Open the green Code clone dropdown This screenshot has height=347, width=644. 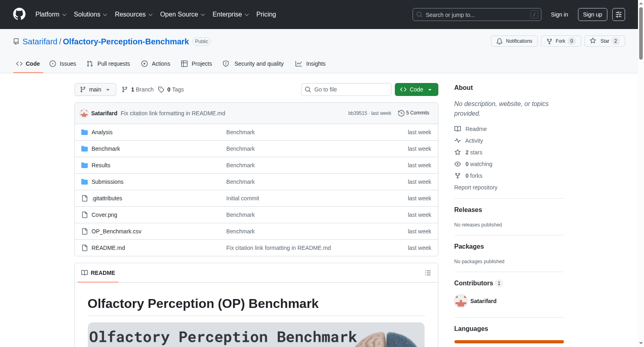tap(417, 89)
